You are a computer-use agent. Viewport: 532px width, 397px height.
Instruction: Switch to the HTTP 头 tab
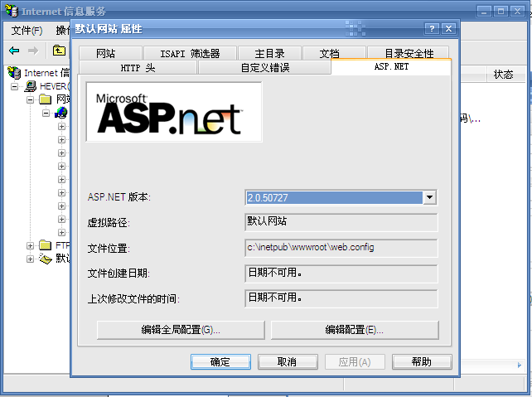pyautogui.click(x=138, y=67)
